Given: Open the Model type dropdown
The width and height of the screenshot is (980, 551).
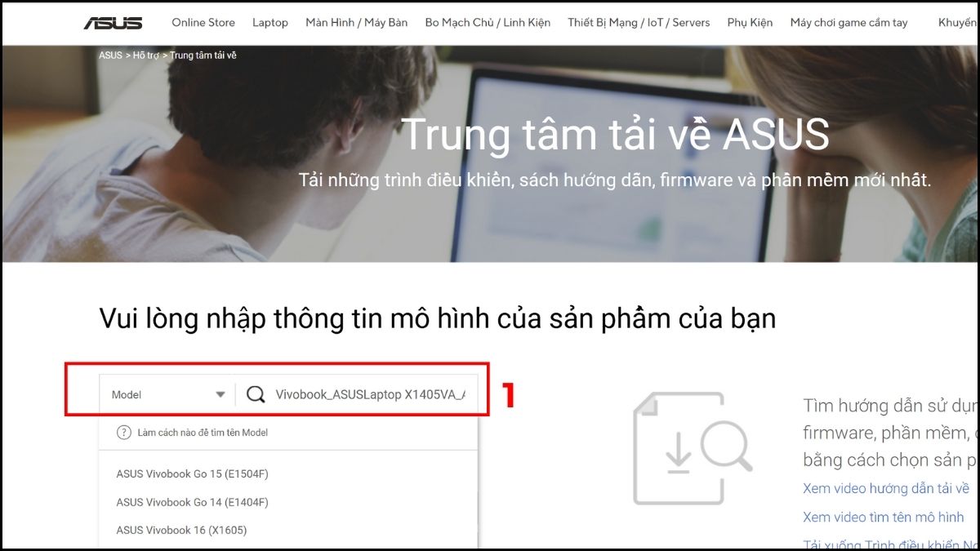Looking at the screenshot, I should coord(163,394).
